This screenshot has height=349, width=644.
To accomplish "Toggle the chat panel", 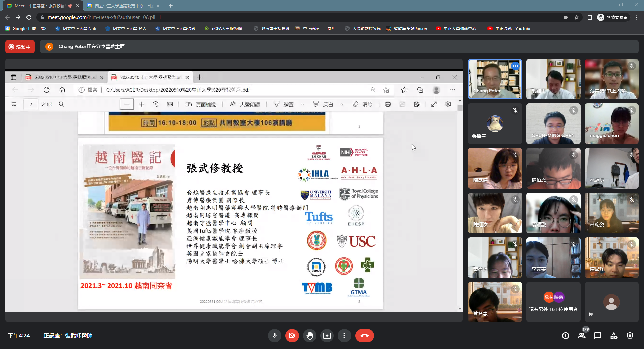I will pyautogui.click(x=598, y=336).
